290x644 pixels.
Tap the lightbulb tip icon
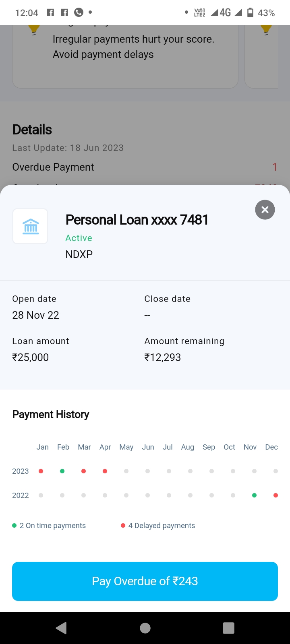(34, 29)
